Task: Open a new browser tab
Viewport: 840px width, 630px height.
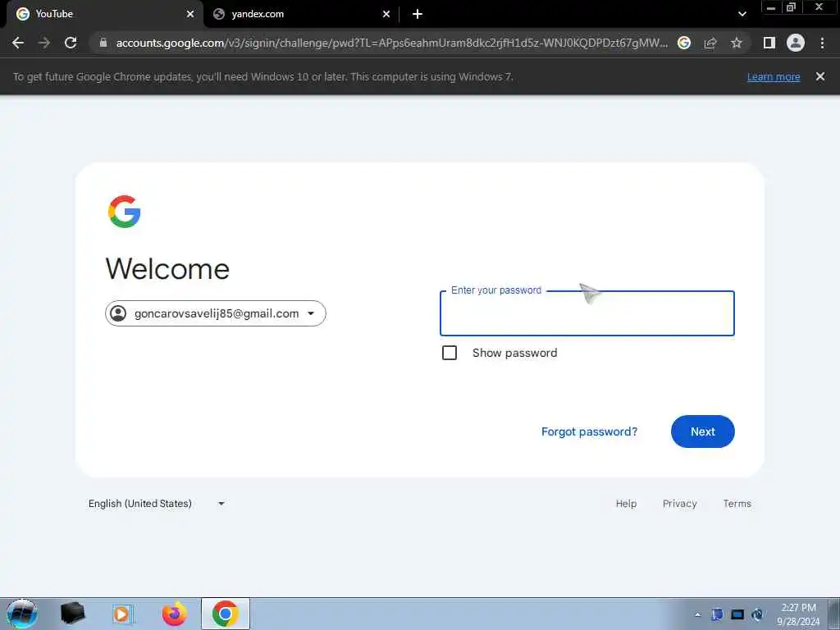Action: tap(418, 14)
